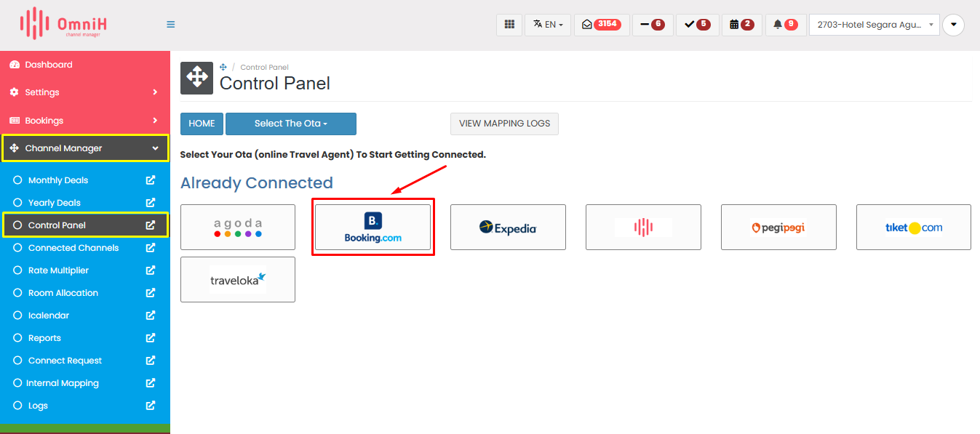Click external-link icon beside Rate Multiplier
Viewport: 980px width, 434px height.
tap(151, 270)
